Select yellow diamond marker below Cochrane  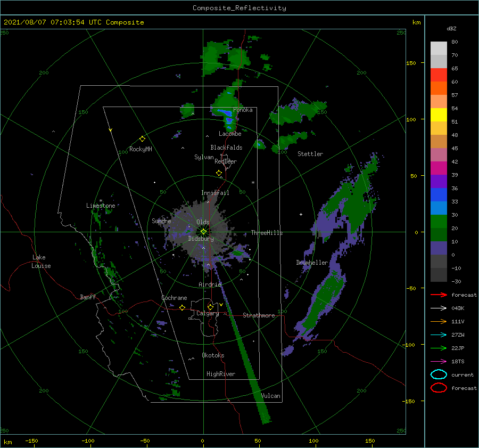click(182, 307)
